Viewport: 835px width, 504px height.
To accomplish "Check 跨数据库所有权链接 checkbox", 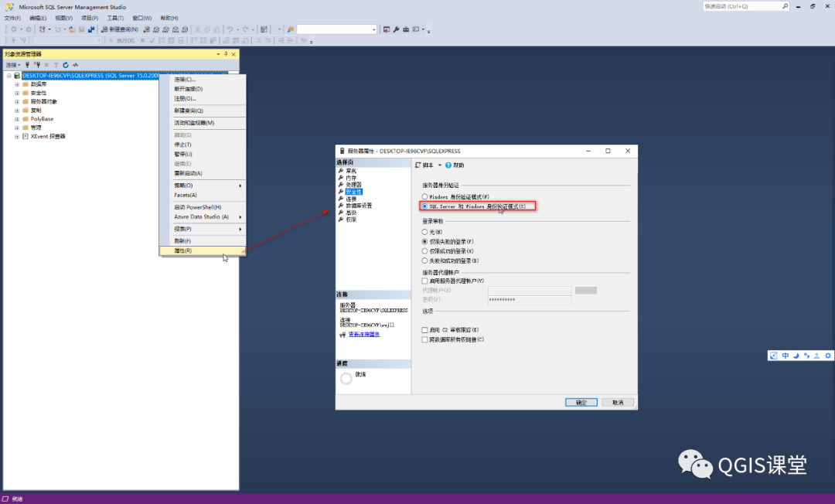I will (424, 339).
